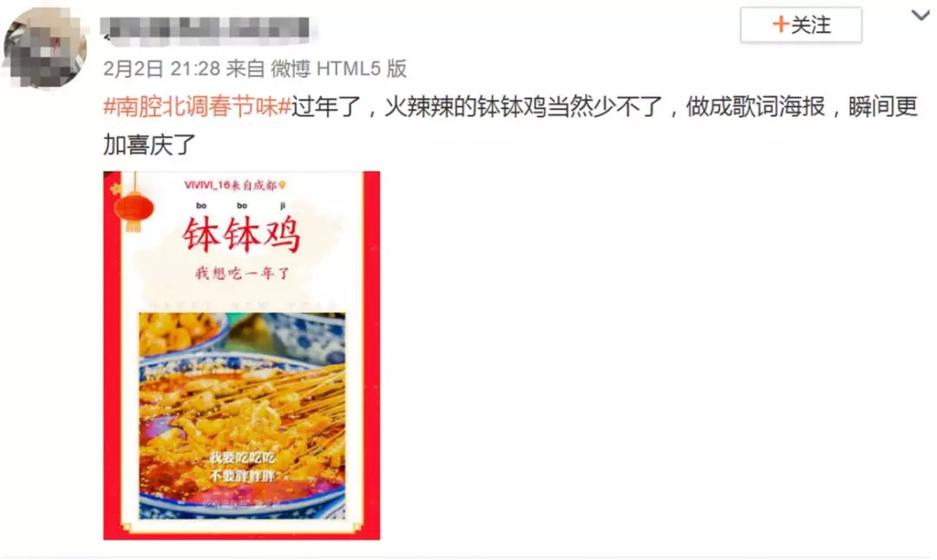Click the 微博 HTML5 版 source link
This screenshot has width=937, height=560.
[x=338, y=68]
